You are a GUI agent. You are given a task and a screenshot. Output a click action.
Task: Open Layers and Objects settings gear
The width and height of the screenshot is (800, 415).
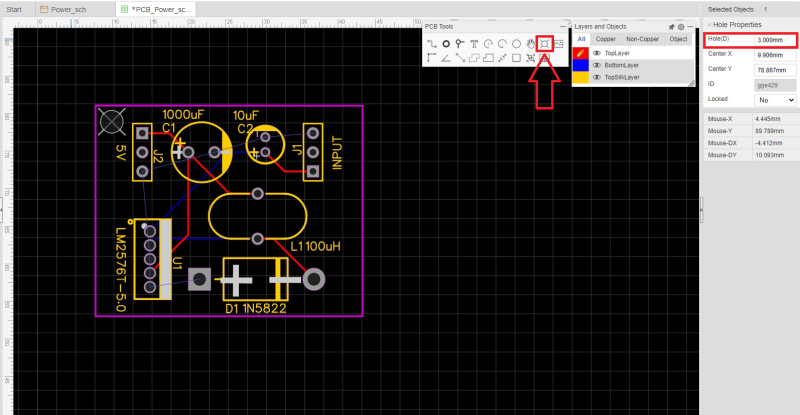click(x=681, y=27)
